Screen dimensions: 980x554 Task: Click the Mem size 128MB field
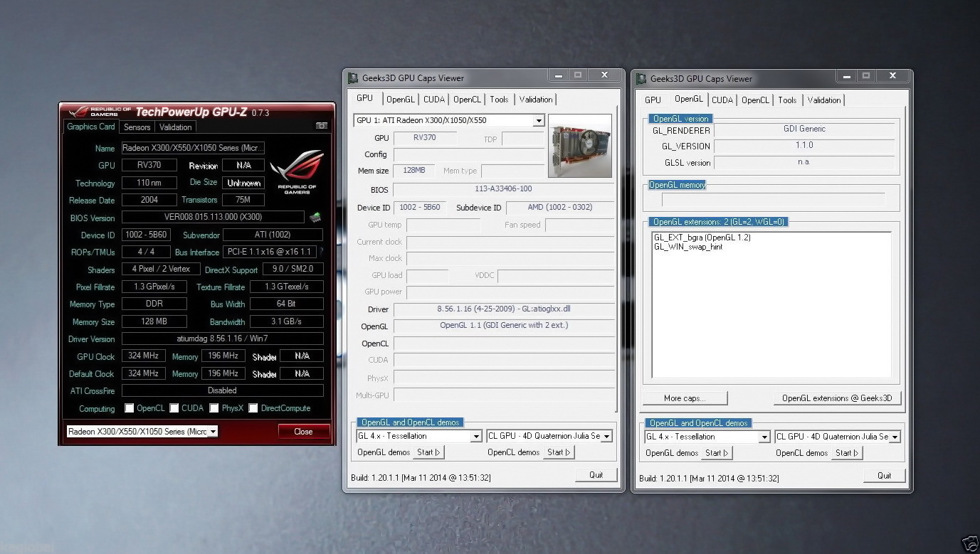click(413, 171)
